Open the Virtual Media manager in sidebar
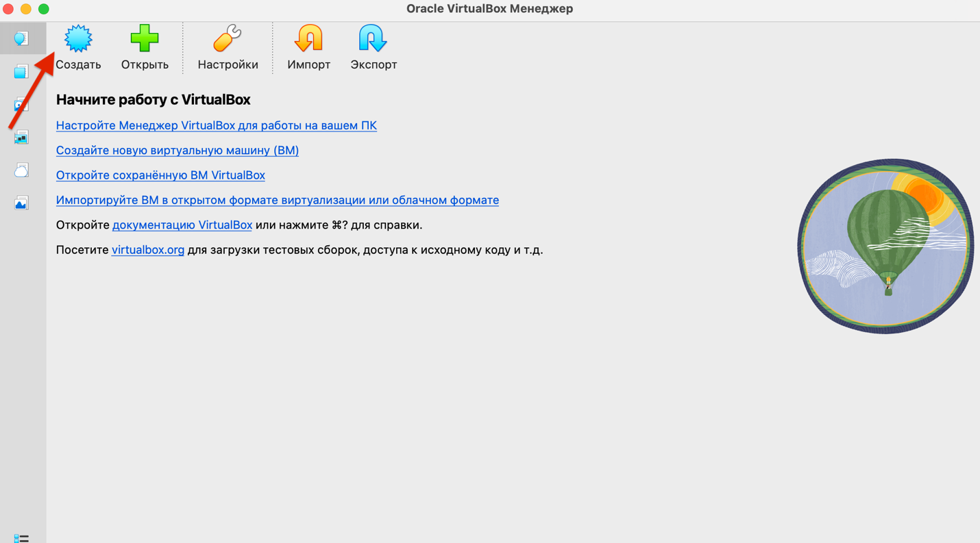 [x=22, y=105]
